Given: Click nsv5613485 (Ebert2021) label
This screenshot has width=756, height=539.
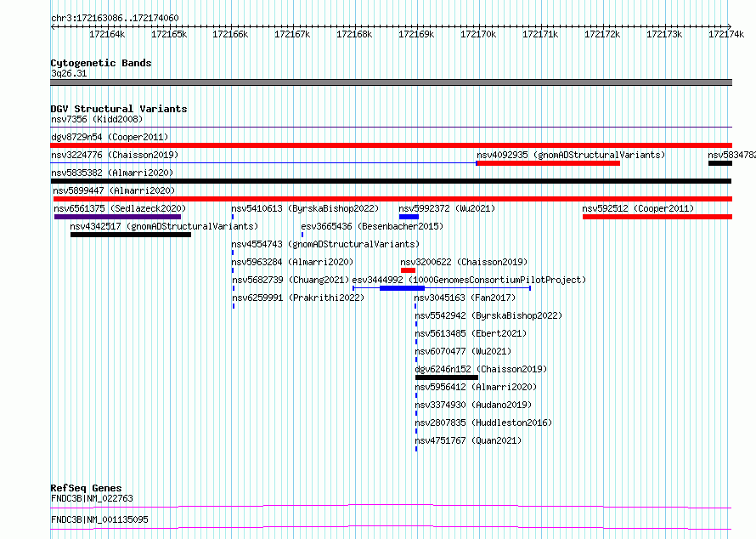Looking at the screenshot, I should point(471,333).
